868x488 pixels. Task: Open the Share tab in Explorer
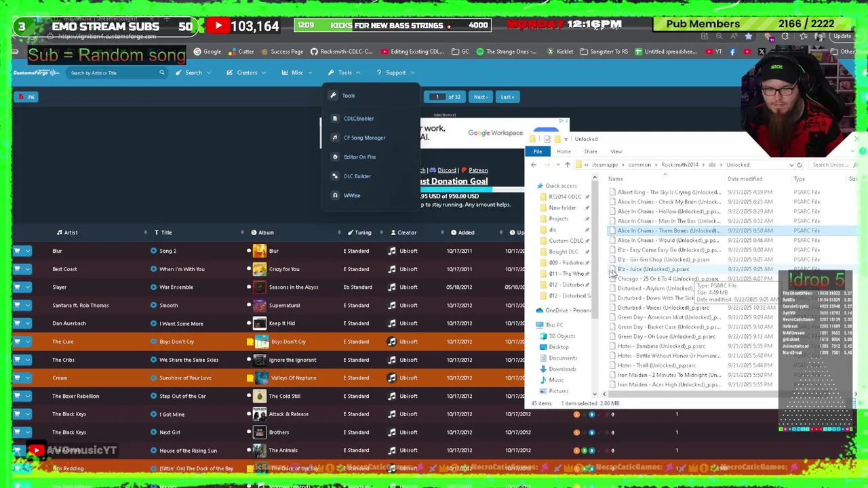[591, 151]
